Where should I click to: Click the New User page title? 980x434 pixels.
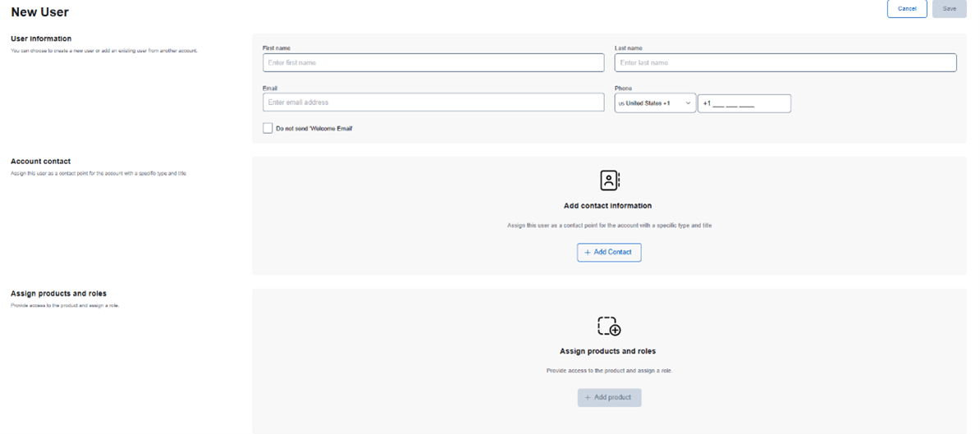click(x=39, y=12)
